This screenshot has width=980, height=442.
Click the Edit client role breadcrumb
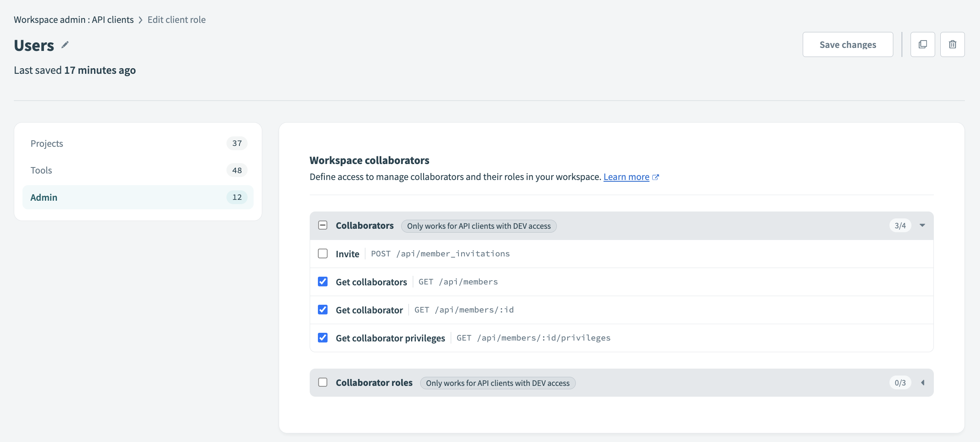coord(176,20)
